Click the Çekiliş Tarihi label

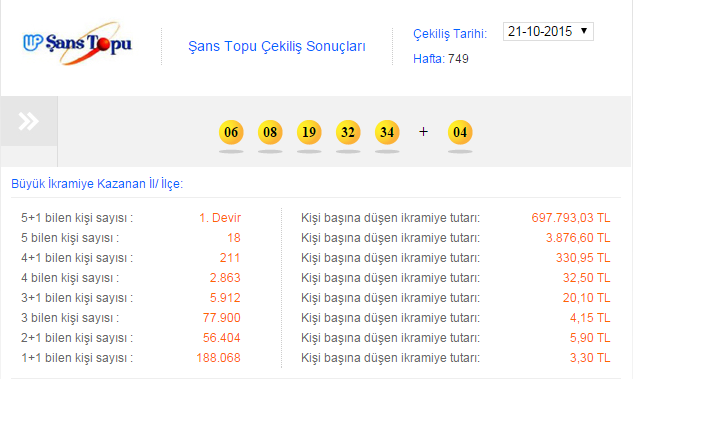(450, 34)
